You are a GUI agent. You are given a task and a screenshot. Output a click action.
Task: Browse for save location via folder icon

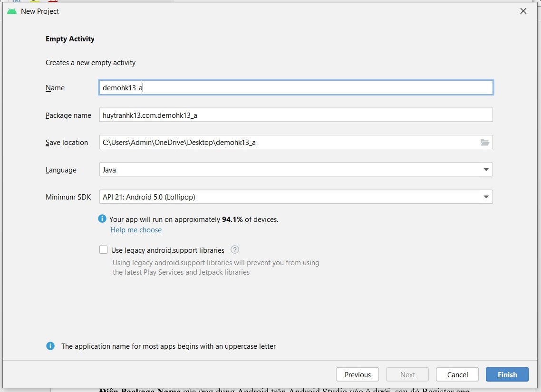[485, 143]
